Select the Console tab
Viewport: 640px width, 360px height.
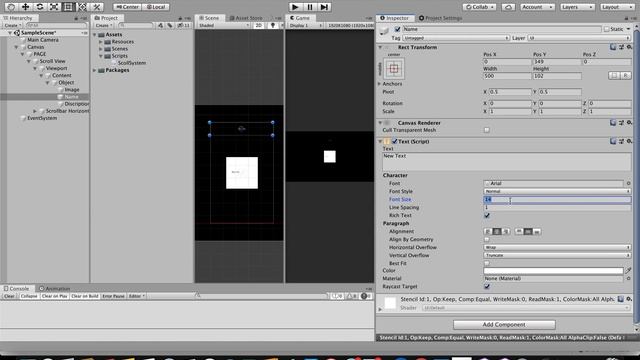pyautogui.click(x=17, y=289)
